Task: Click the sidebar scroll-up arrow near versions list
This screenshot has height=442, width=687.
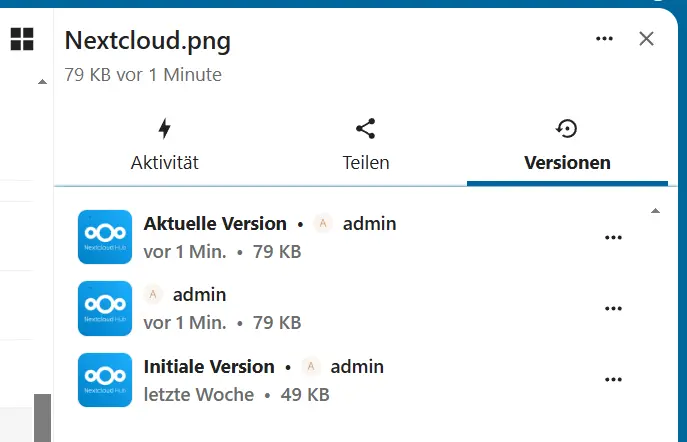Action: 655,211
